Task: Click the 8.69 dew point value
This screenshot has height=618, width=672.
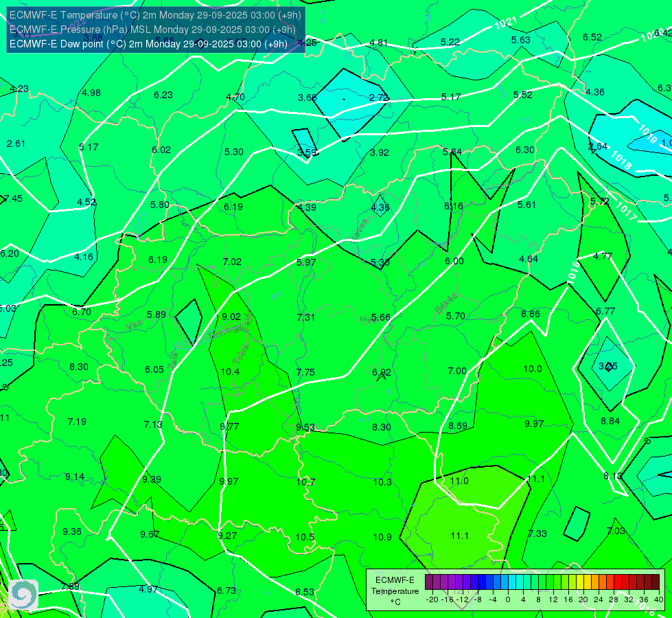Action: (x=458, y=426)
